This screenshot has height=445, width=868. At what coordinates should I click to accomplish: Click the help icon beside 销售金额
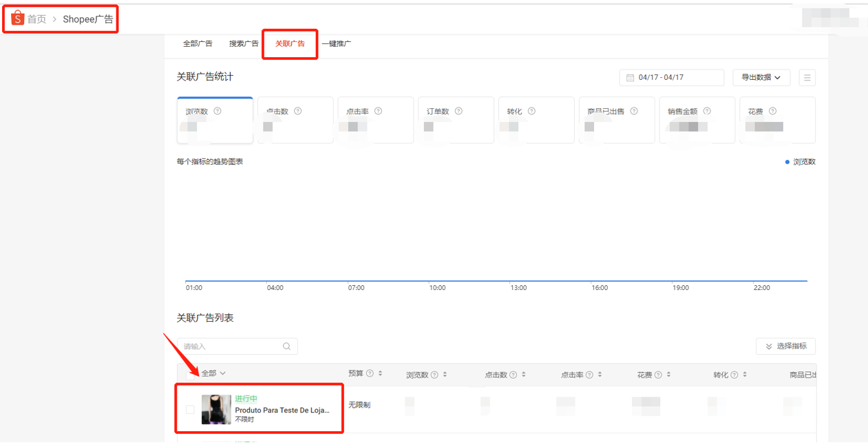click(x=707, y=112)
